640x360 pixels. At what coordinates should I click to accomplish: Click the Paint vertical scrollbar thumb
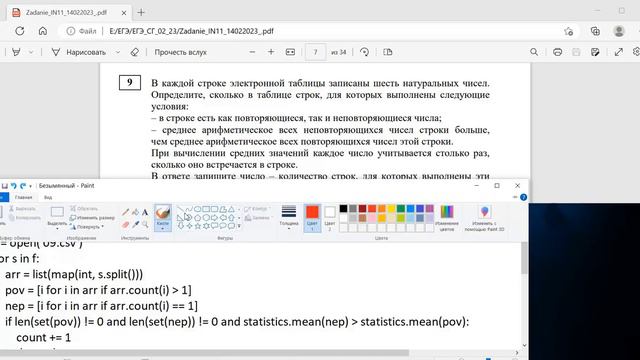(524, 258)
